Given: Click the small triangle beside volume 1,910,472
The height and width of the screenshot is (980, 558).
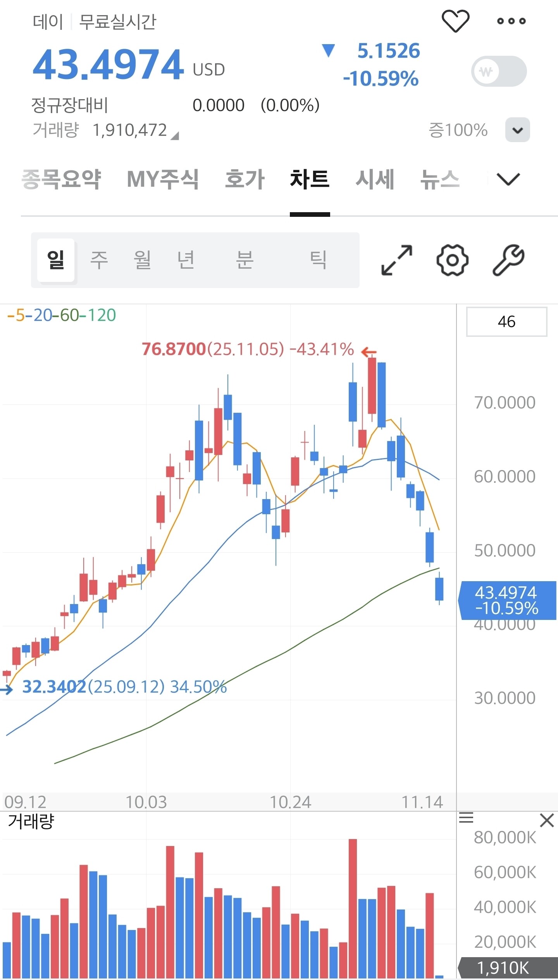Looking at the screenshot, I should click(175, 136).
